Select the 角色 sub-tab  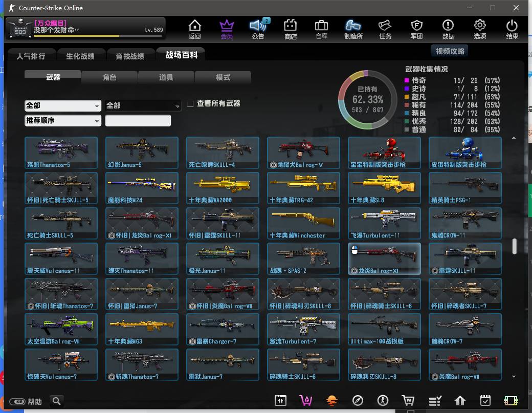tap(109, 77)
